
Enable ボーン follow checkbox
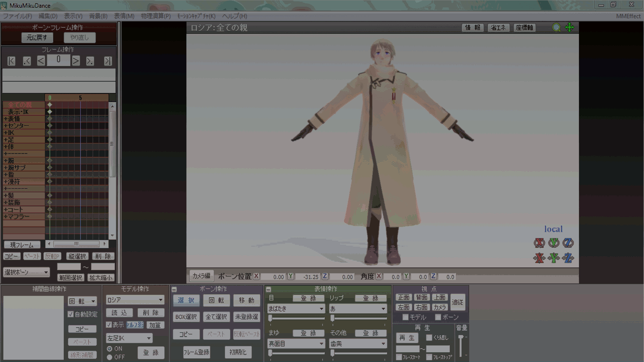point(438,317)
